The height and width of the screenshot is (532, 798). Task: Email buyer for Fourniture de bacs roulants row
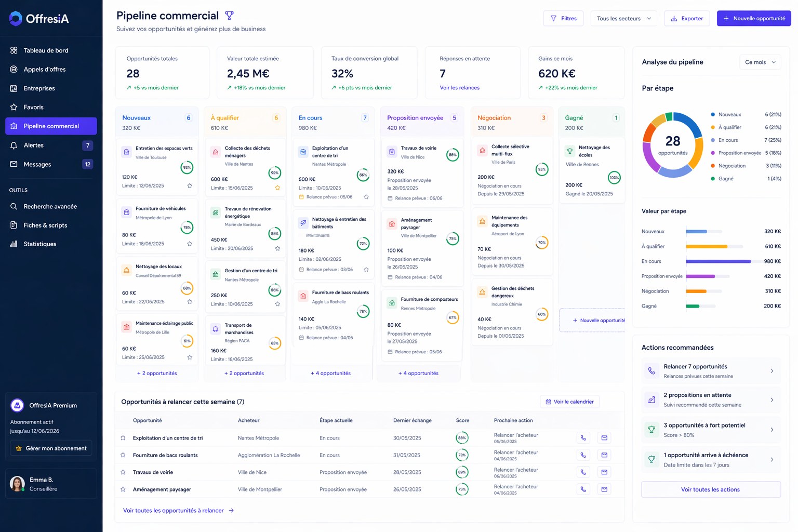(604, 455)
